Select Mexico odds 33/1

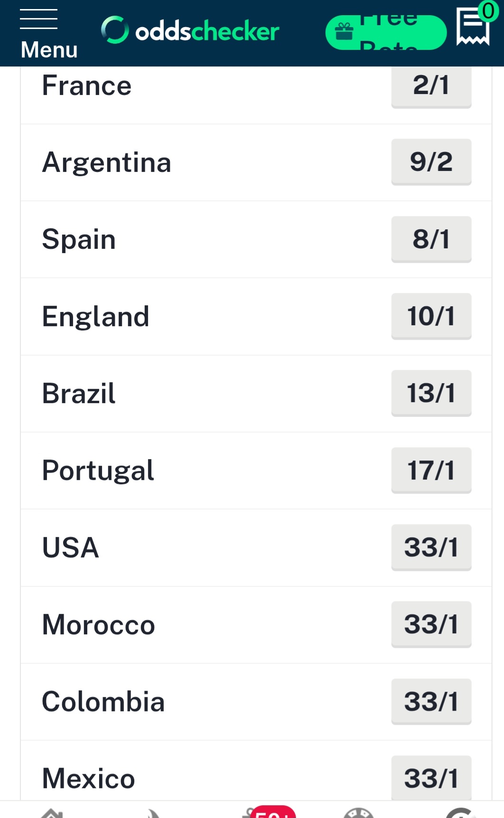coord(431,778)
